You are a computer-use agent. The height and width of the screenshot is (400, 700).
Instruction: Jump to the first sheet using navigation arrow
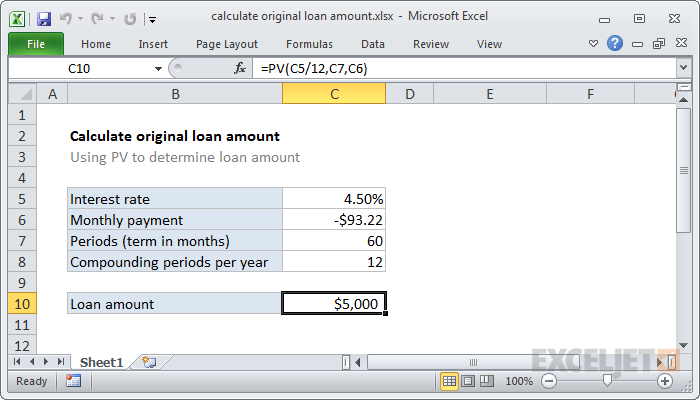coord(16,361)
